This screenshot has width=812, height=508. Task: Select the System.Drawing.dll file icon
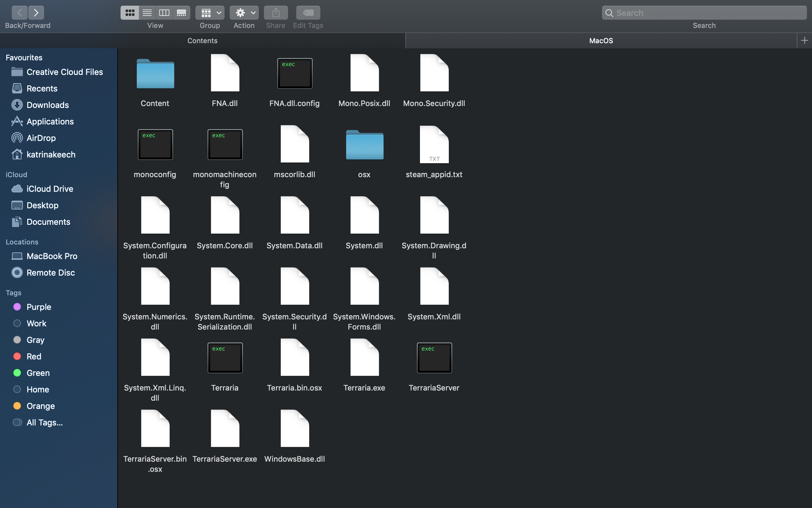tap(434, 215)
